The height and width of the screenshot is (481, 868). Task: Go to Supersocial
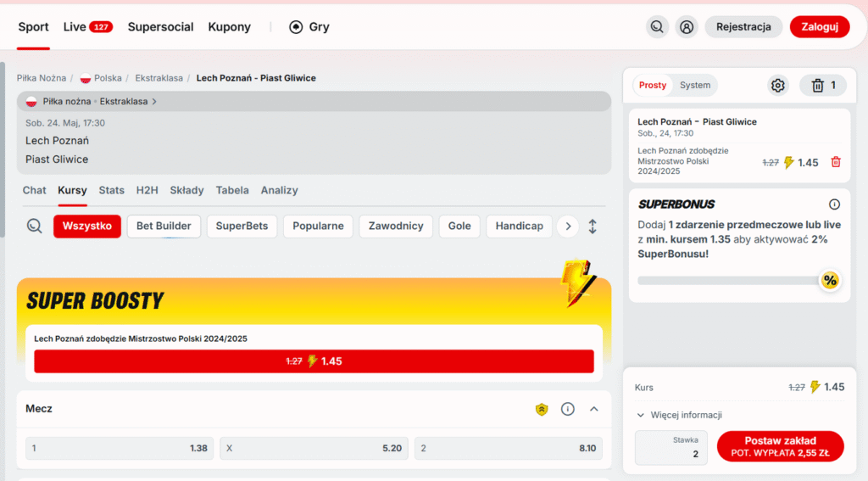pyautogui.click(x=160, y=26)
